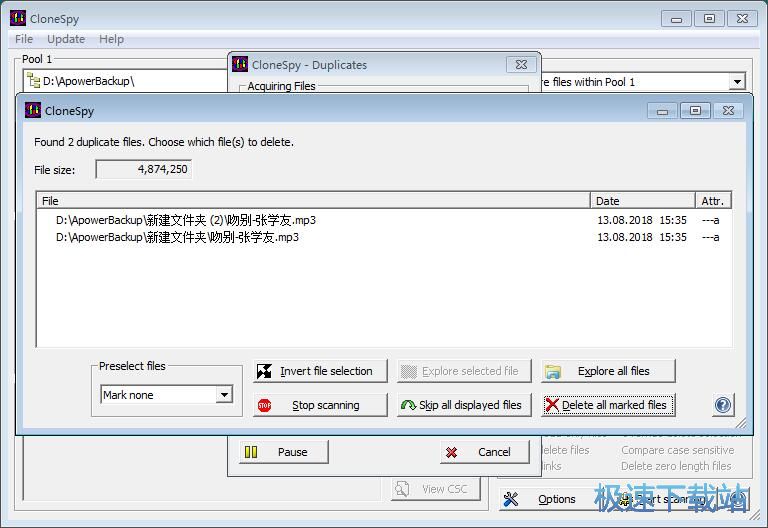Click the CloneSpy icon in main window title bar

18,18
